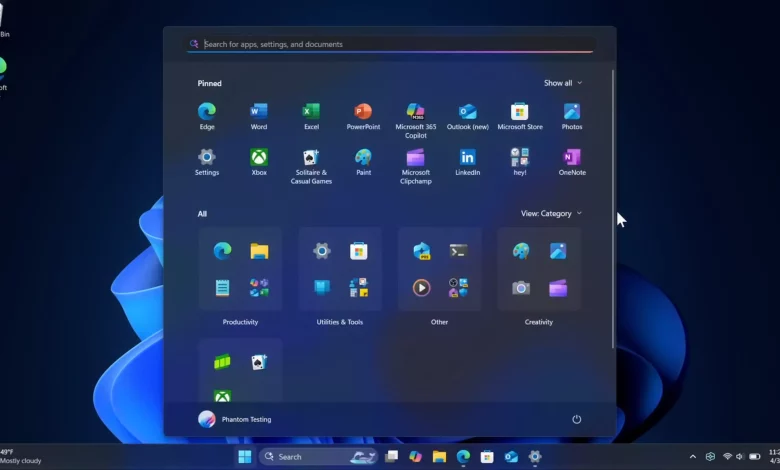
Task: Expand more apps cluster in Other group
Action: (458, 287)
